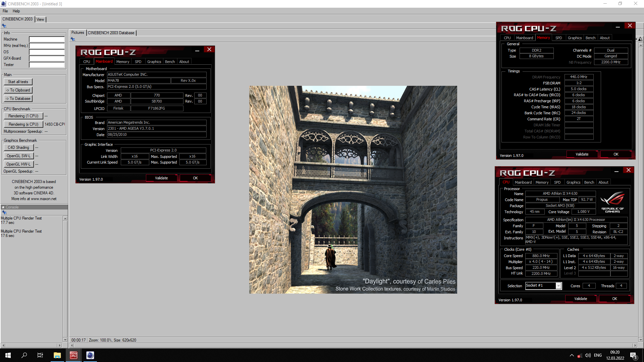
Task: Run OpenGL SW-L benchmark
Action: [x=19, y=156]
